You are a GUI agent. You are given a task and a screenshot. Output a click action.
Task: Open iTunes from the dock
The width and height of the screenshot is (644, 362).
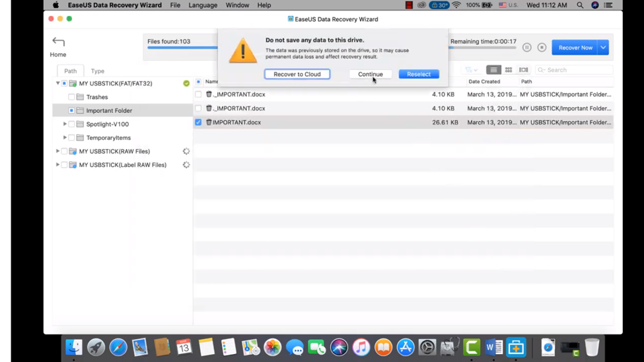361,347
